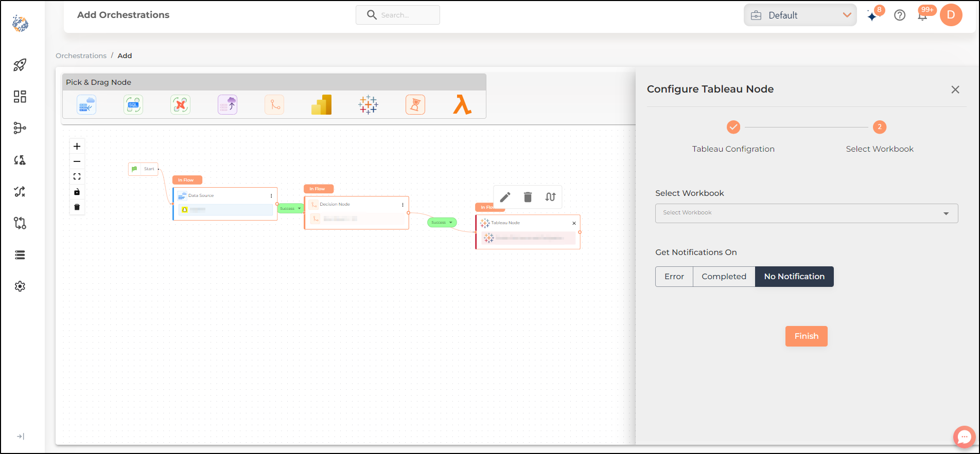
Task: Pick the orange hourglass node icon
Action: click(415, 105)
